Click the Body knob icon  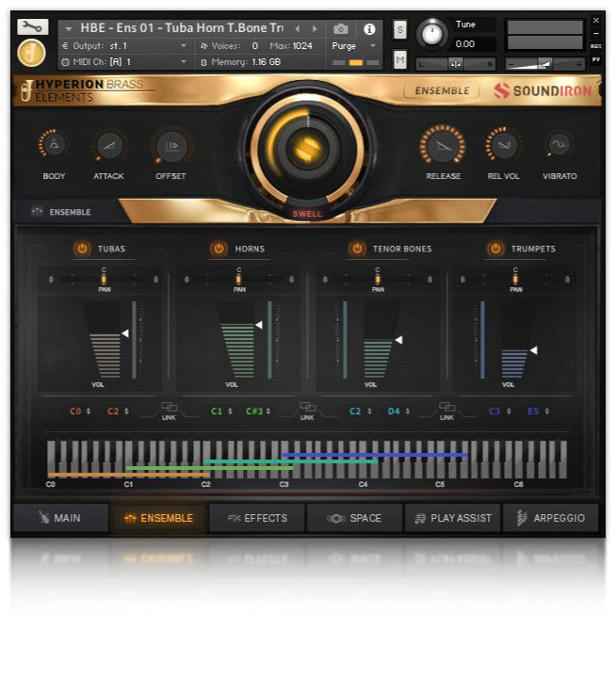point(54,144)
